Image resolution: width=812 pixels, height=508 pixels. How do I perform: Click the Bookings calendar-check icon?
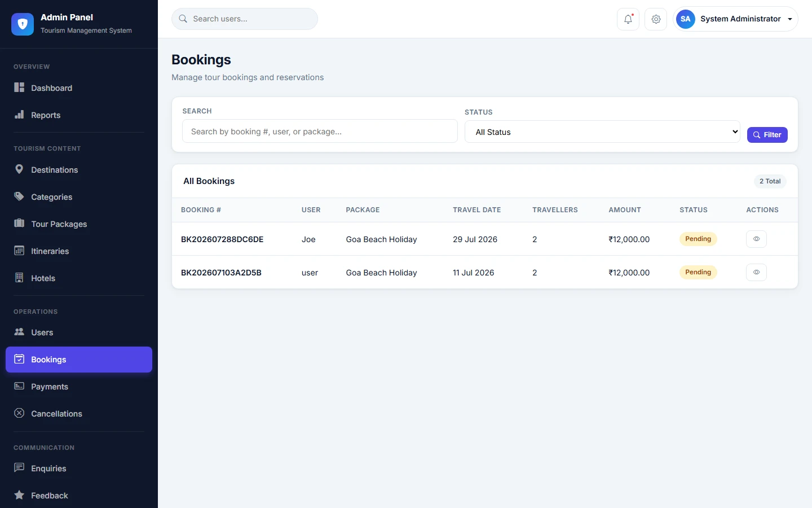(19, 359)
